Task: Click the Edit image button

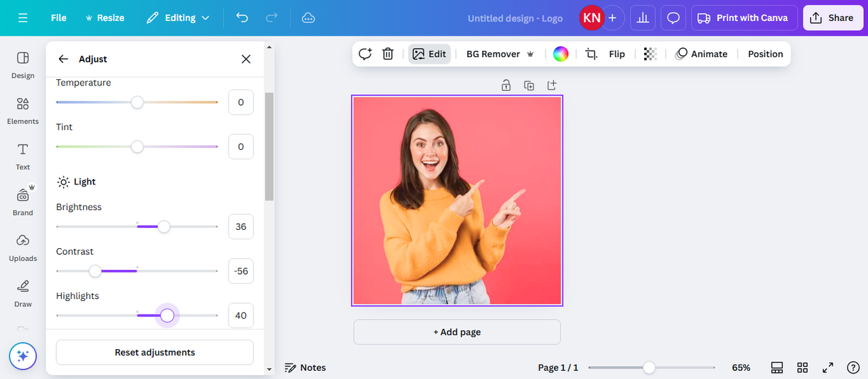Action: 429,54
